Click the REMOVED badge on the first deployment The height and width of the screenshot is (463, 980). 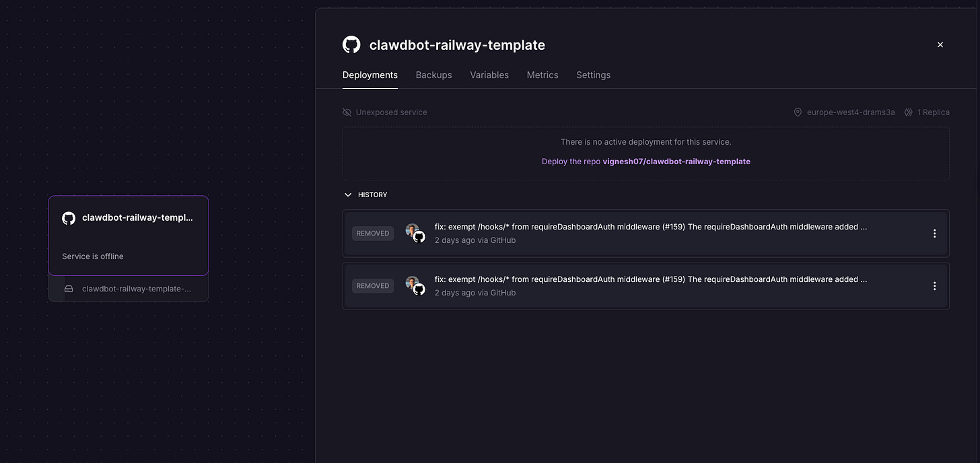(373, 234)
